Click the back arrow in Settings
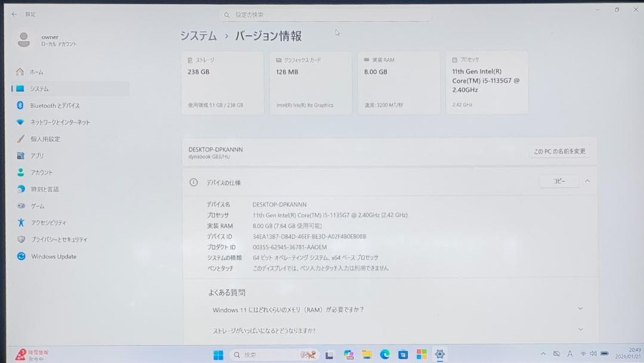Image resolution: width=644 pixels, height=363 pixels. (14, 14)
